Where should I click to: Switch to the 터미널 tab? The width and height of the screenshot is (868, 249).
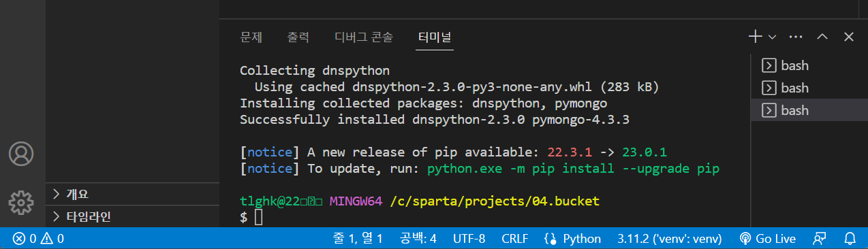coord(435,37)
